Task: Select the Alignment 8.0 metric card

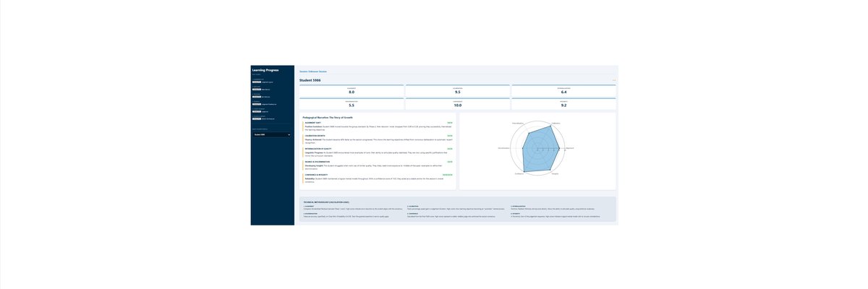Action: [x=352, y=91]
